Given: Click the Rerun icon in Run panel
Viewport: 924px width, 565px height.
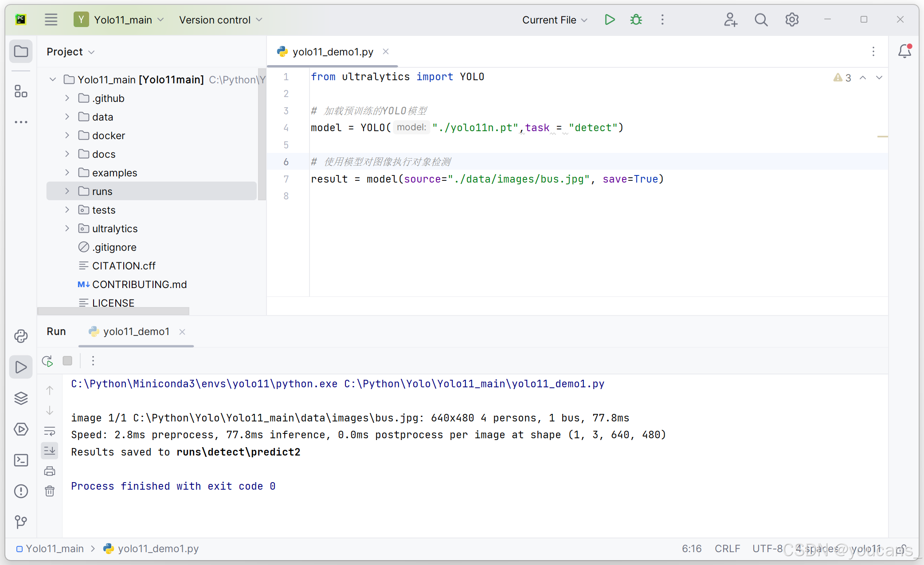Looking at the screenshot, I should click(47, 361).
